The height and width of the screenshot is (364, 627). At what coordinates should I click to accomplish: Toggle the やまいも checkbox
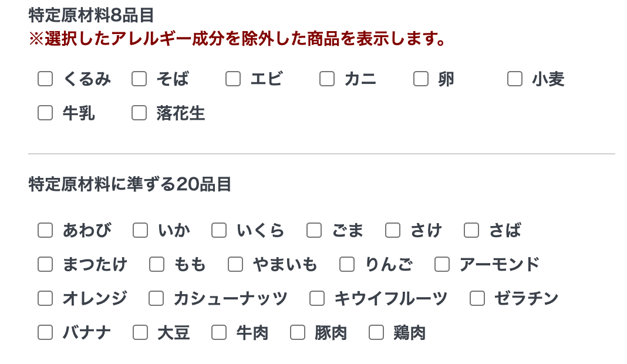pyautogui.click(x=235, y=264)
